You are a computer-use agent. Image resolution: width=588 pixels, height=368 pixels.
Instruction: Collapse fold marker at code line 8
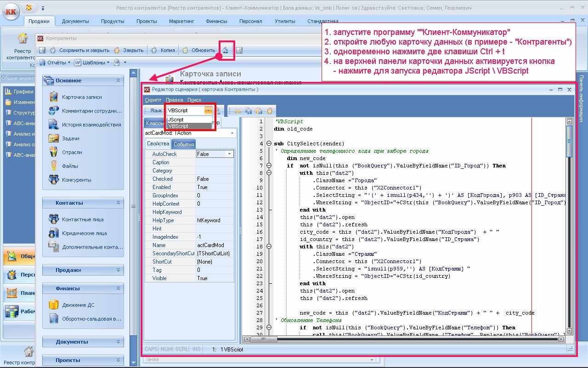(269, 173)
